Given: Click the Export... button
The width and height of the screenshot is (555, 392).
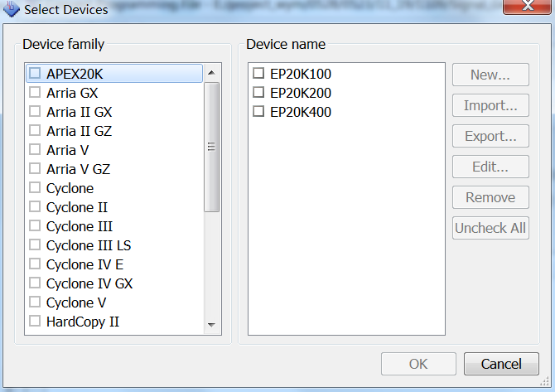Looking at the screenshot, I should point(490,136).
